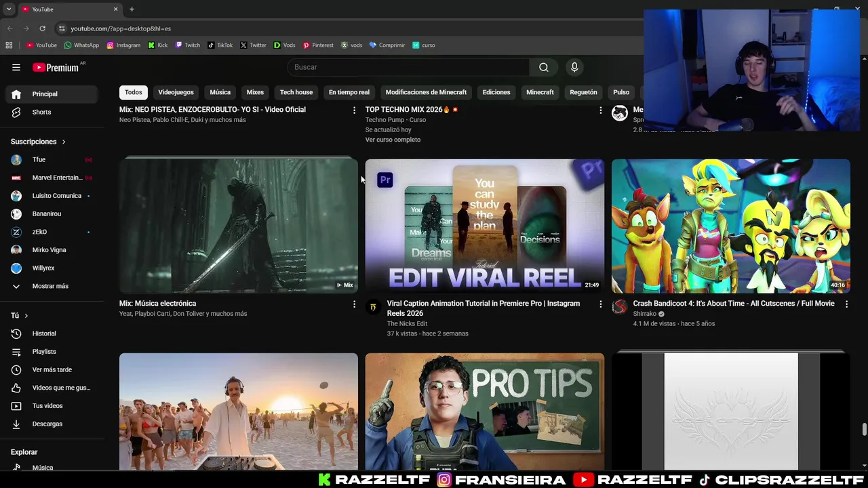Image resolution: width=868 pixels, height=488 pixels.
Task: Expand Mostrar más subscriptions
Action: [x=49, y=286]
